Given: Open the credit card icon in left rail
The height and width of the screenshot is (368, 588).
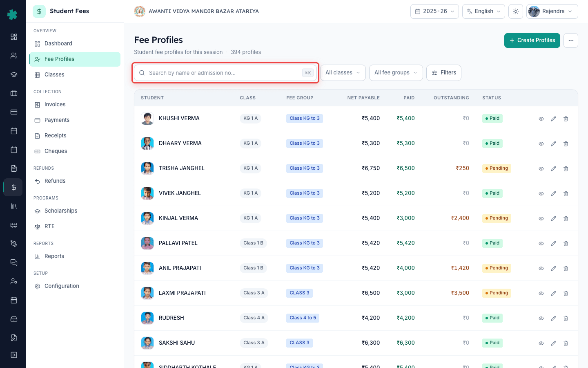Looking at the screenshot, I should 14,112.
